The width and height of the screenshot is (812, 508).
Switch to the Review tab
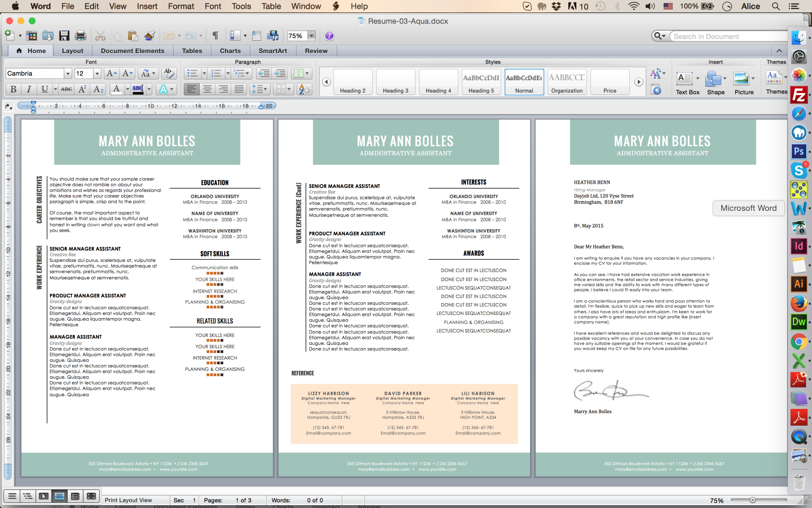click(316, 51)
